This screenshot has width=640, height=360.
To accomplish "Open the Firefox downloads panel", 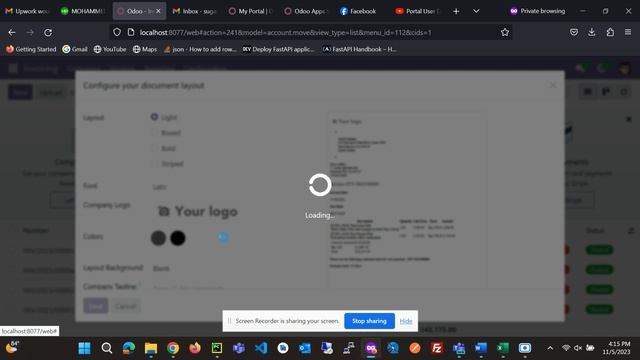I will click(591, 32).
